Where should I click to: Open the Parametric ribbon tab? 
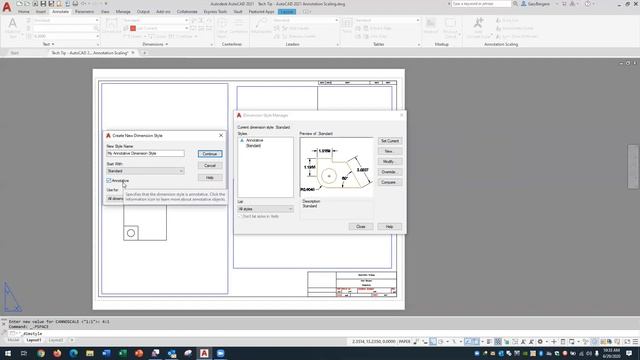coord(84,12)
